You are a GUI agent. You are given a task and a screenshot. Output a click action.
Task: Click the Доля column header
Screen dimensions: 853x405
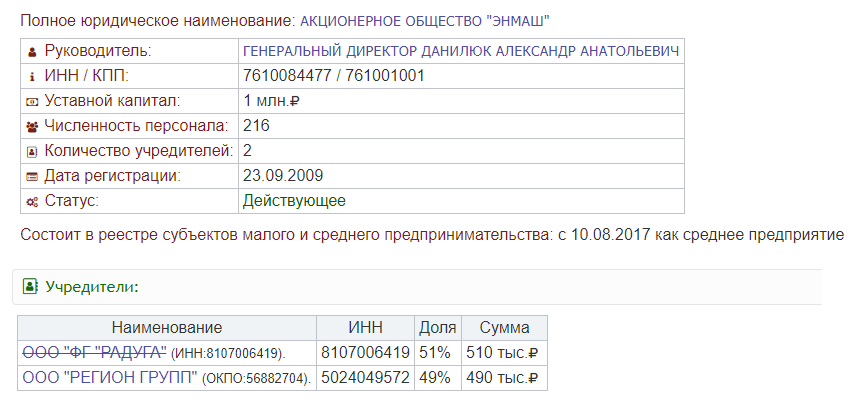pos(438,328)
